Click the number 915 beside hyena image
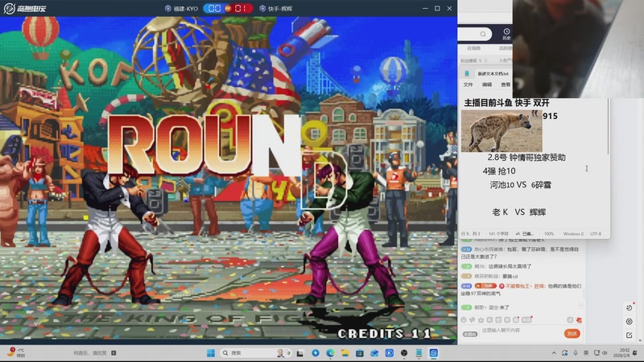This screenshot has width=644, height=362. (x=550, y=116)
